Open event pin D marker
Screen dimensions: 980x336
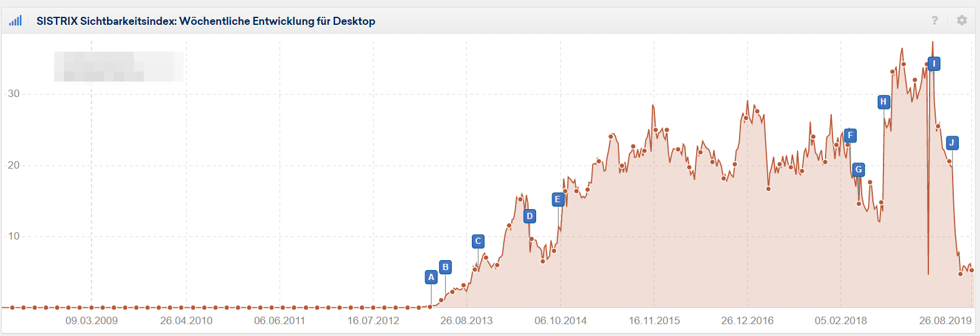(x=529, y=217)
